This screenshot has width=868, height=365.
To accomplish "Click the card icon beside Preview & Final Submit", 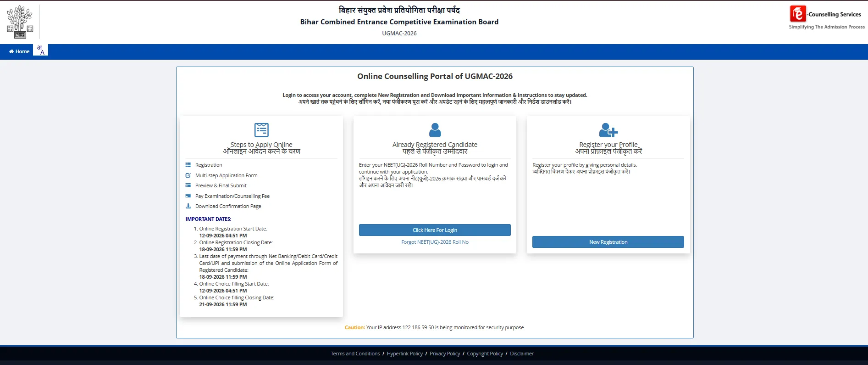I will pyautogui.click(x=188, y=185).
